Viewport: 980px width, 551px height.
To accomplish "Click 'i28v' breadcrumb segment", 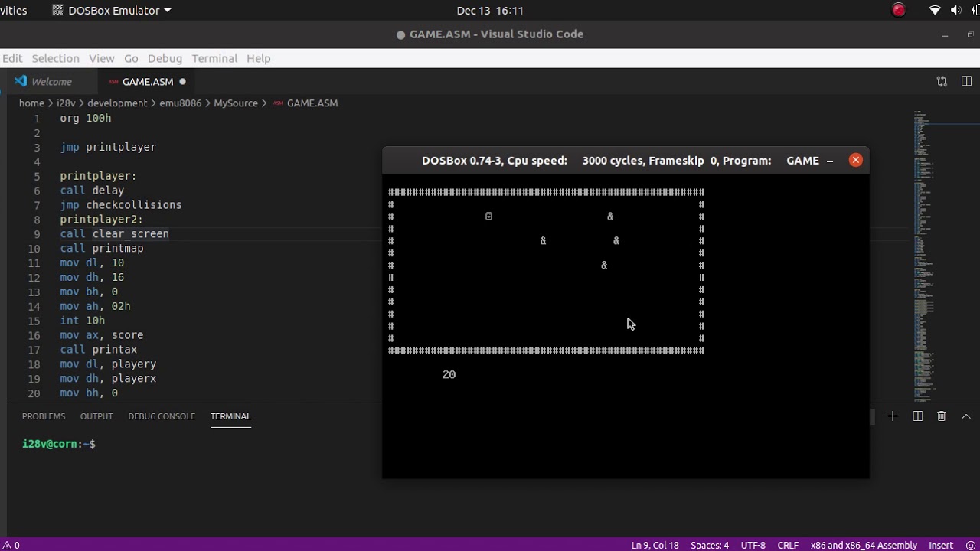I will pos(66,103).
